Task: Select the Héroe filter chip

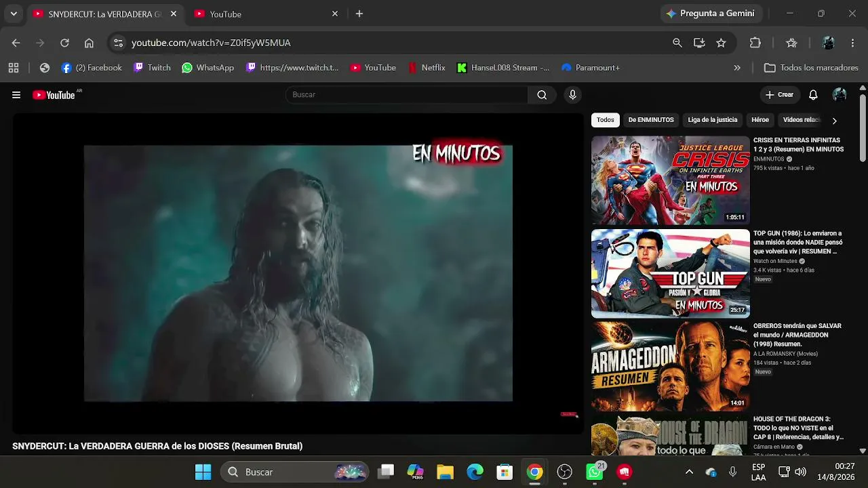Action: 760,120
